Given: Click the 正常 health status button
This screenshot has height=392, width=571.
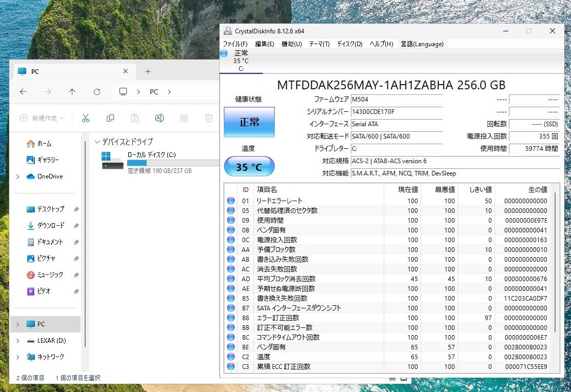Looking at the screenshot, I should pyautogui.click(x=249, y=122).
